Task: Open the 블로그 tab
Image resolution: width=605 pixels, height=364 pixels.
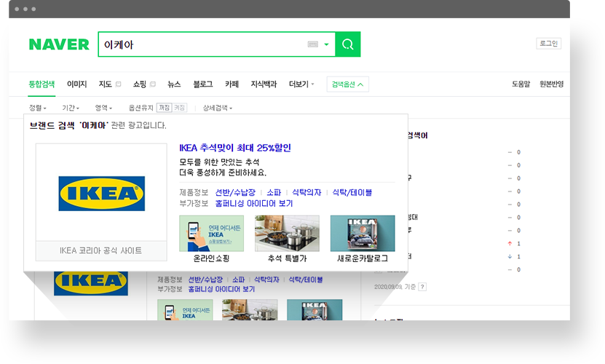Action: click(203, 84)
